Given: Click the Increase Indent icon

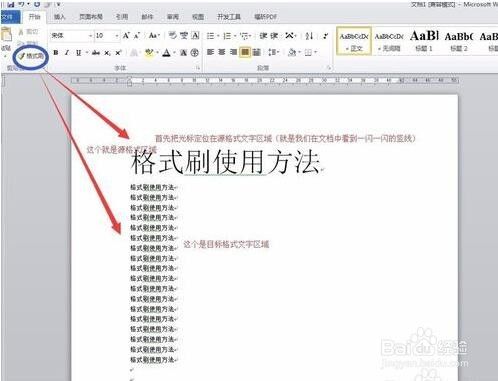Looking at the screenshot, I should tap(274, 35).
